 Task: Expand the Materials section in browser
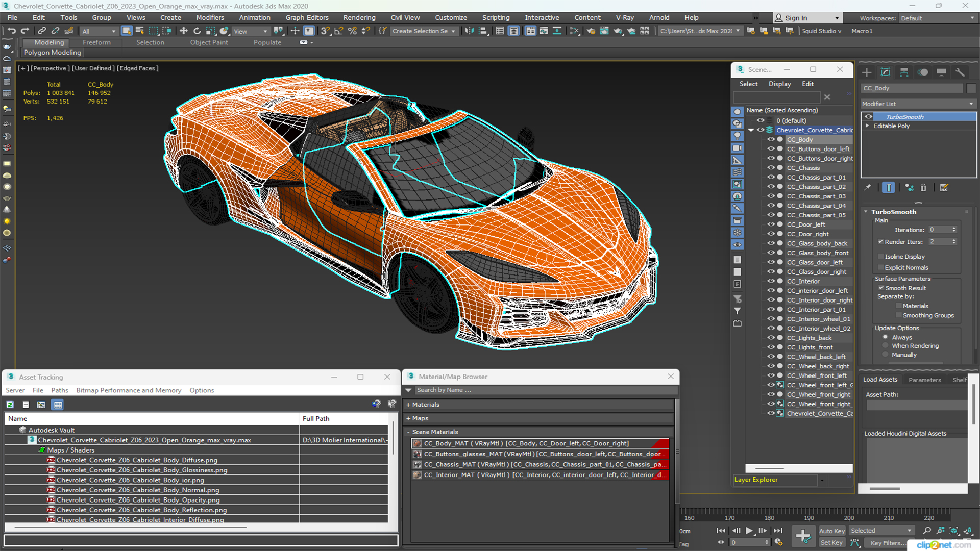point(409,405)
